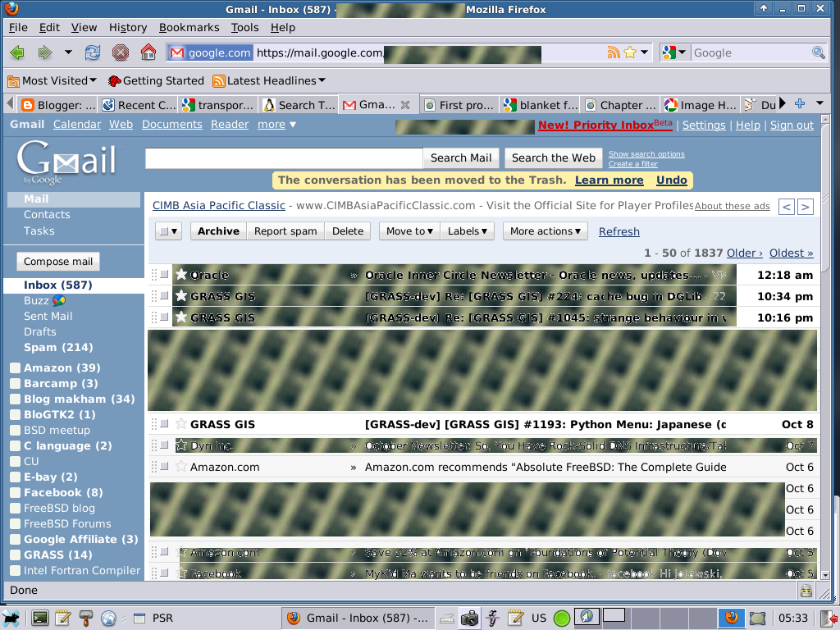Open the history dropdown arrow beside forward button
Screen dimensions: 840x630
point(68,52)
